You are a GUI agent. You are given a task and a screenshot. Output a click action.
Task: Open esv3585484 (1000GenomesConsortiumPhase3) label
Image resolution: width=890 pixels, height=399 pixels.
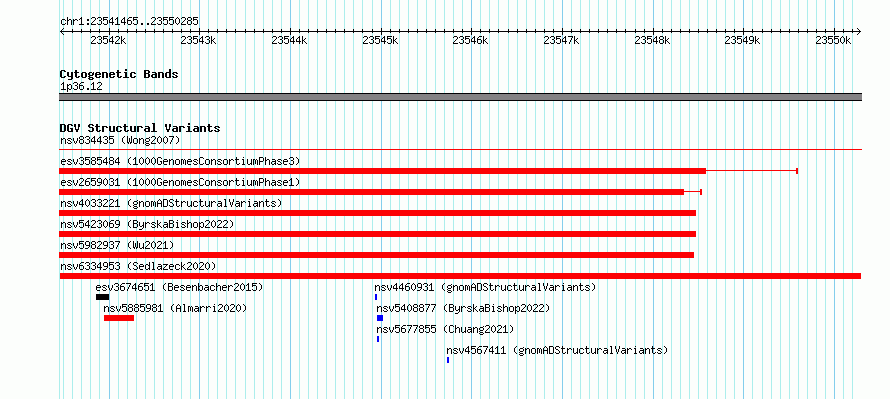(x=180, y=161)
